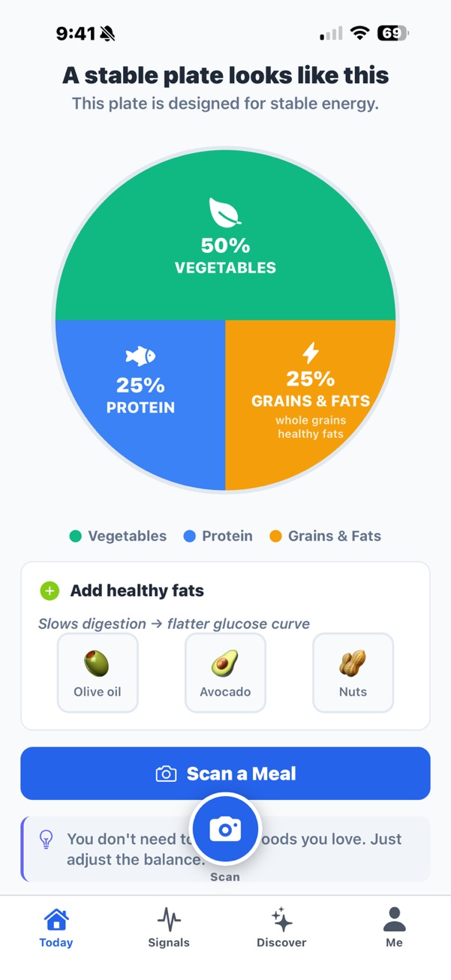The height and width of the screenshot is (980, 451).
Task: Tap the fish icon in Protein slice
Action: [140, 355]
